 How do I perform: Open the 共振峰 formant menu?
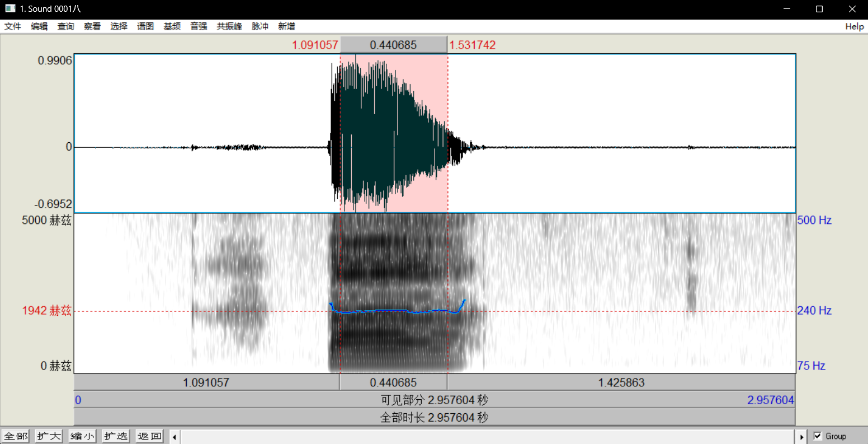[229, 26]
